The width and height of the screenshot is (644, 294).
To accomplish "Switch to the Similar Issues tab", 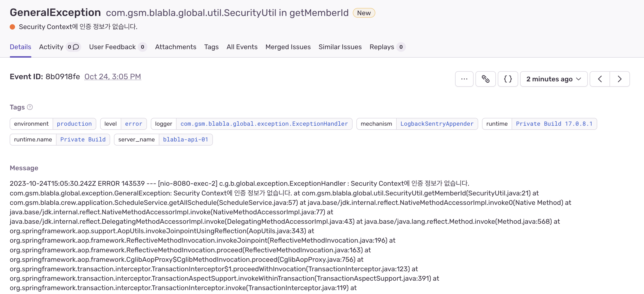I will click(x=340, y=47).
